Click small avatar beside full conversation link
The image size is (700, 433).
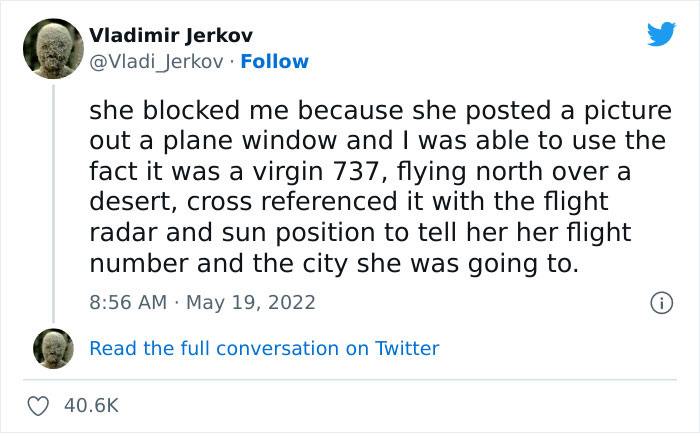click(x=52, y=348)
